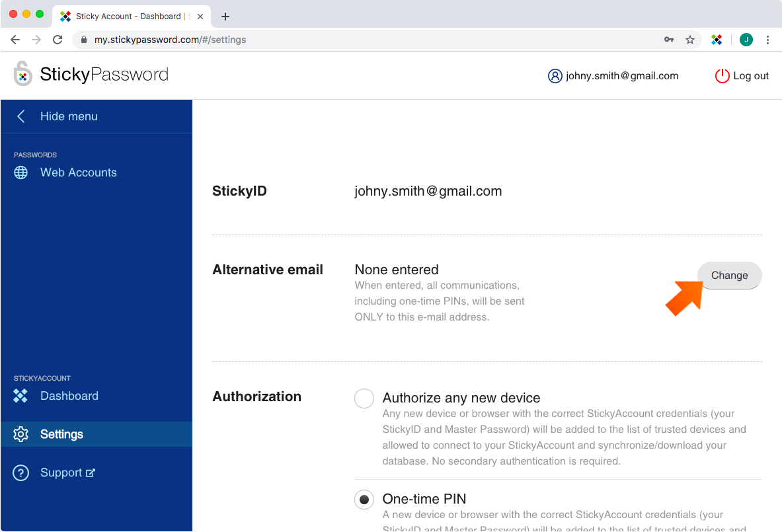Click the external link icon beside Support
This screenshot has height=532, width=782.
click(91, 473)
